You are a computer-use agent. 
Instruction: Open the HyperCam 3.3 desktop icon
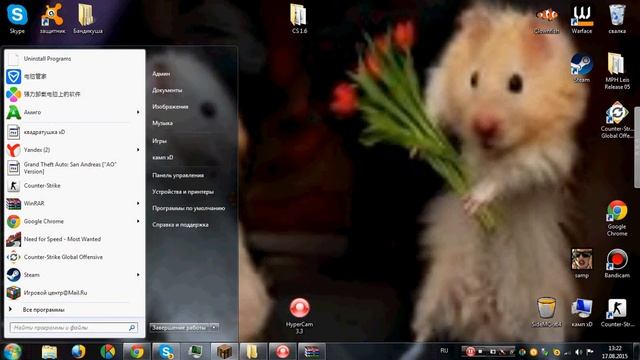[299, 316]
